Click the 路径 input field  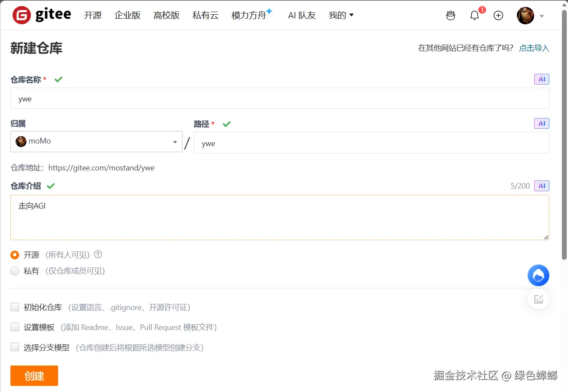371,143
